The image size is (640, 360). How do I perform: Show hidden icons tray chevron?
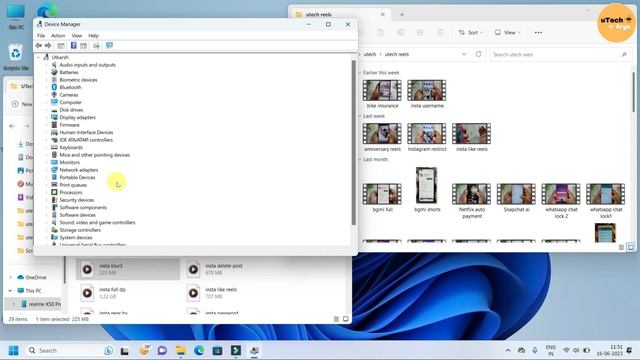(x=508, y=351)
